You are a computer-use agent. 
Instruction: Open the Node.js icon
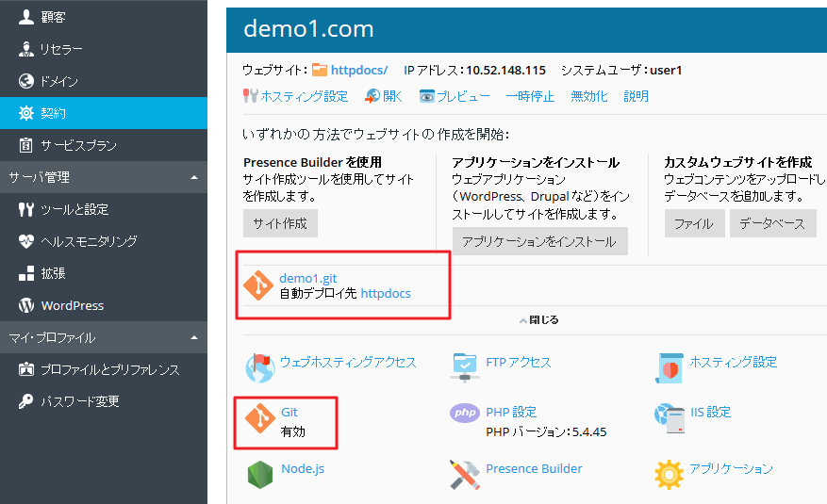coord(259,474)
